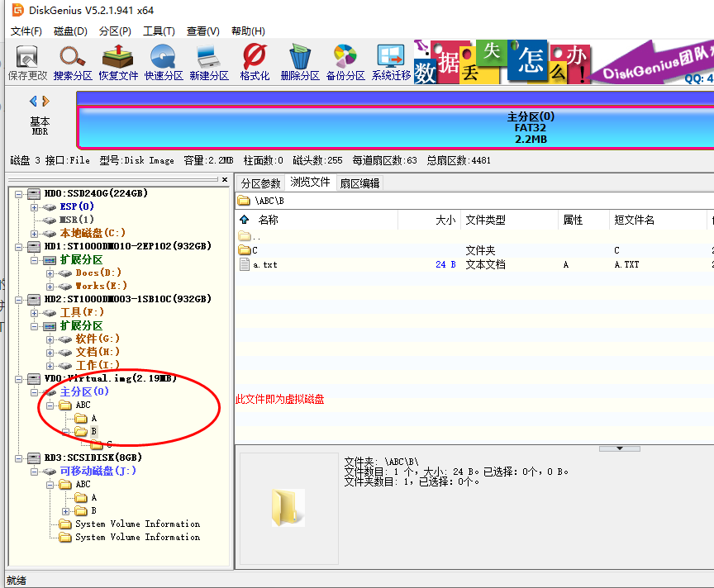This screenshot has width=714, height=588.
Task: Expand the 软件(G:) partition node
Action: pyautogui.click(x=50, y=339)
